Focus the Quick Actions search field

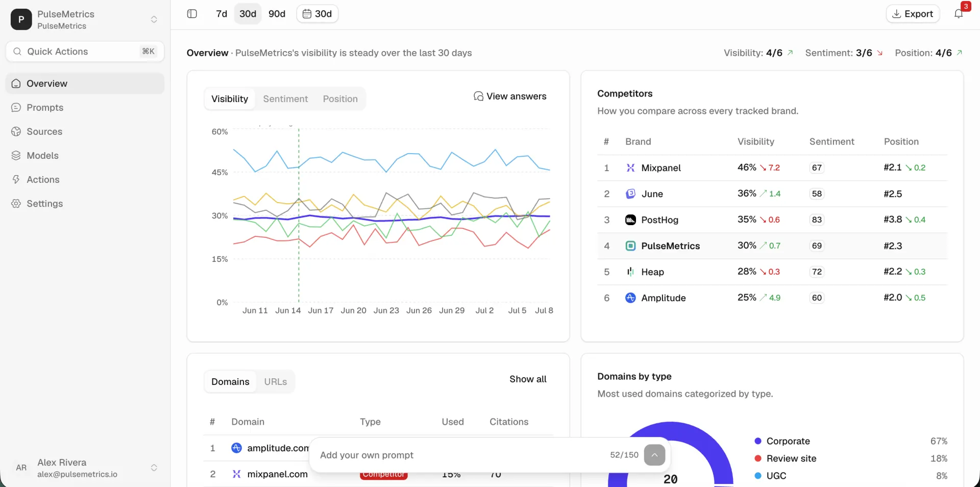(85, 52)
